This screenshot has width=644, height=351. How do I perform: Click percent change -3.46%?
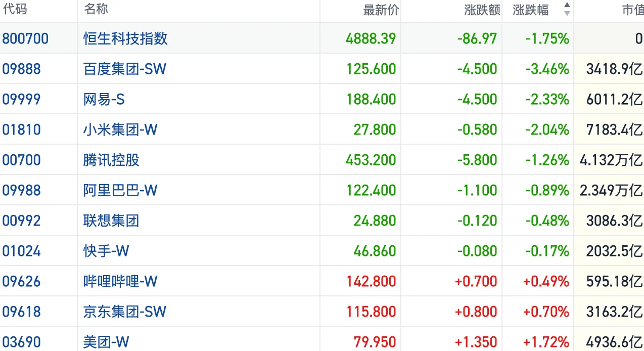coord(546,69)
